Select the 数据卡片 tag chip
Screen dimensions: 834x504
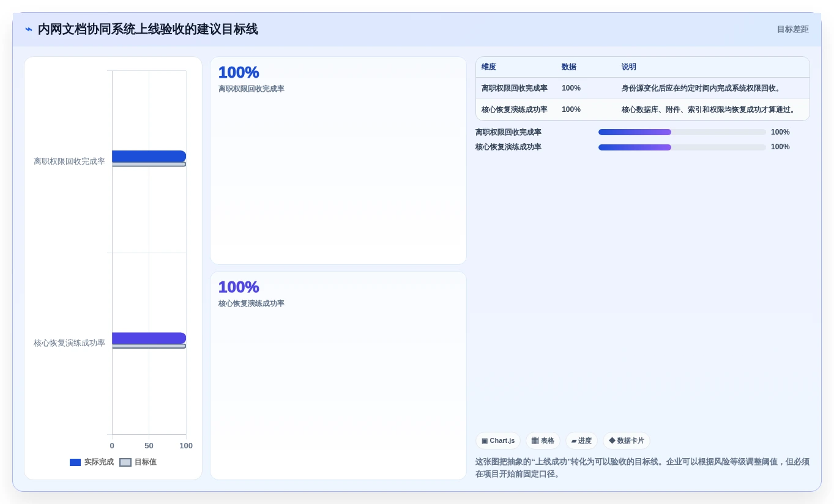[627, 441]
